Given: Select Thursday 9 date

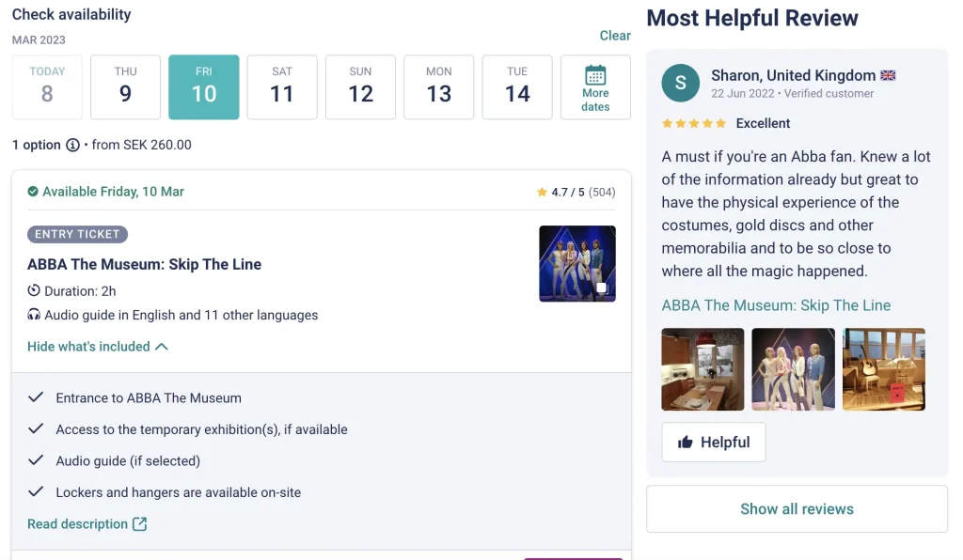Looking at the screenshot, I should click(125, 87).
